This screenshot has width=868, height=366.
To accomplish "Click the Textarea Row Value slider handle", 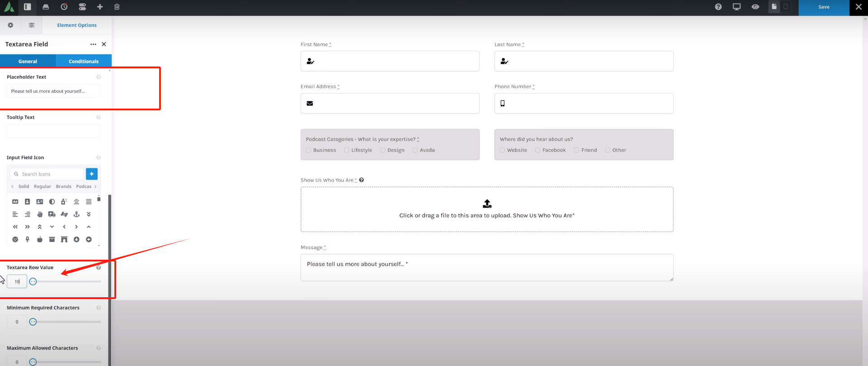I will click(33, 281).
